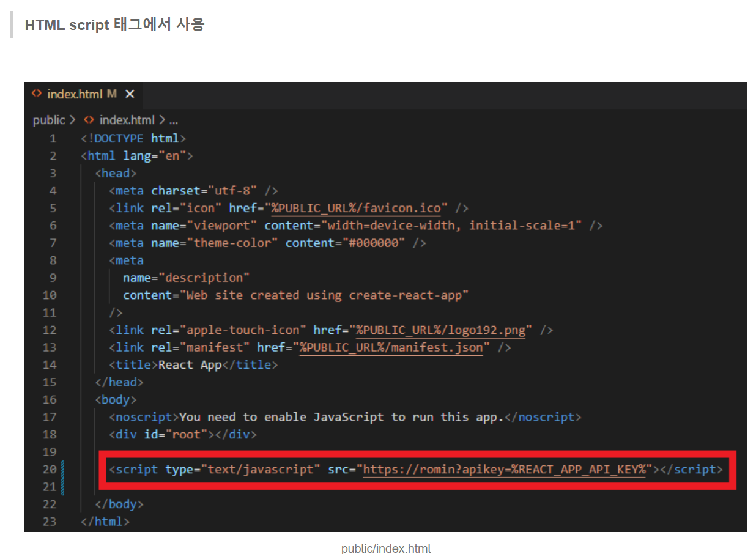Click the rel="manifest" attribute
756x554 pixels.
pyautogui.click(x=201, y=347)
